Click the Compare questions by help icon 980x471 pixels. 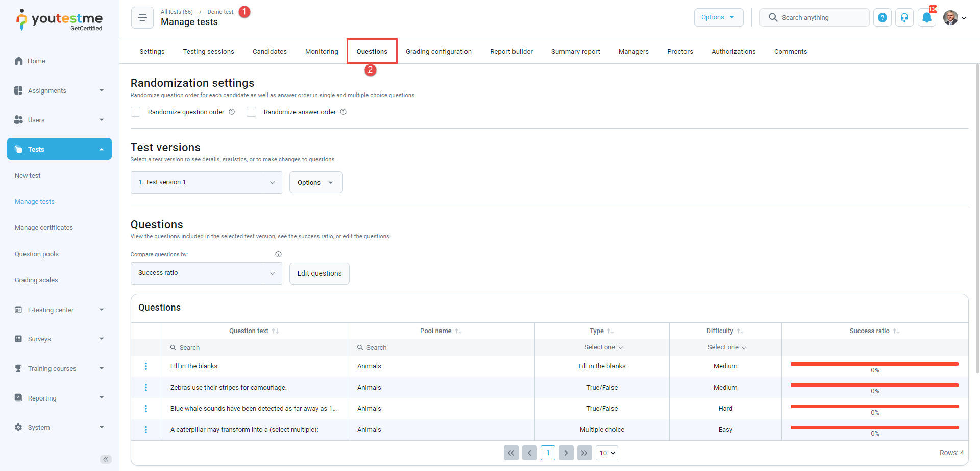[278, 254]
